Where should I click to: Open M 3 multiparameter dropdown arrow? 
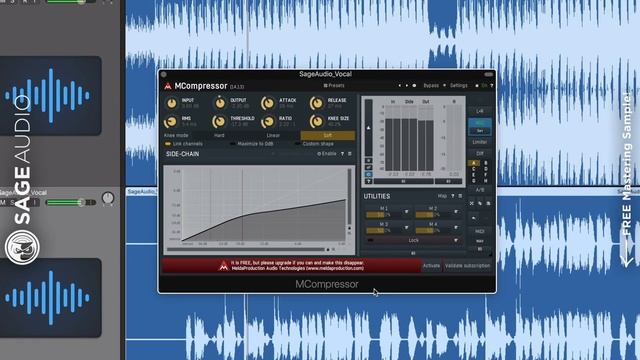407,228
